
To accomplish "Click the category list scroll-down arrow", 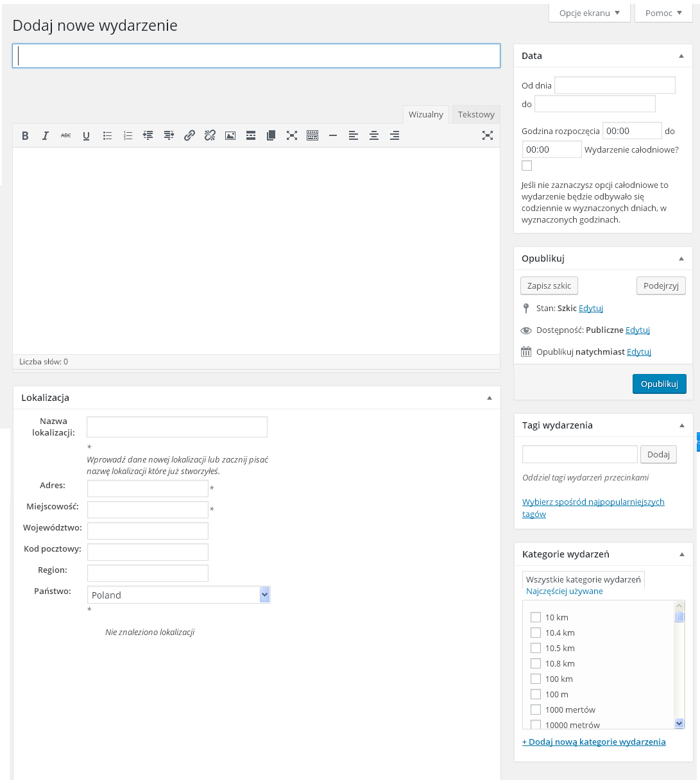I will (x=679, y=724).
